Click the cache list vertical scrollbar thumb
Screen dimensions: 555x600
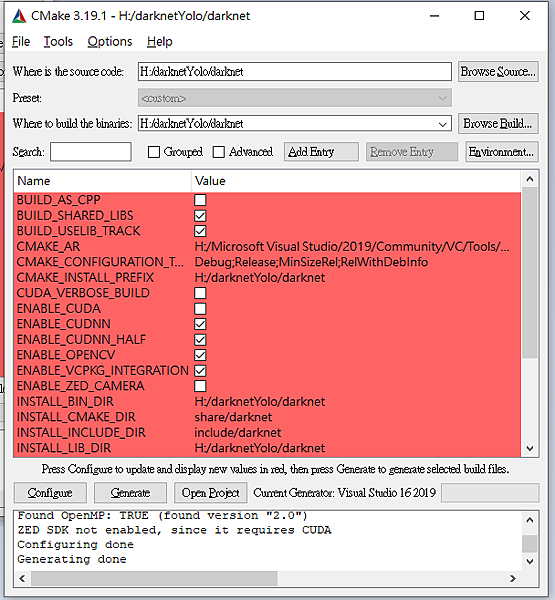pyautogui.click(x=530, y=272)
